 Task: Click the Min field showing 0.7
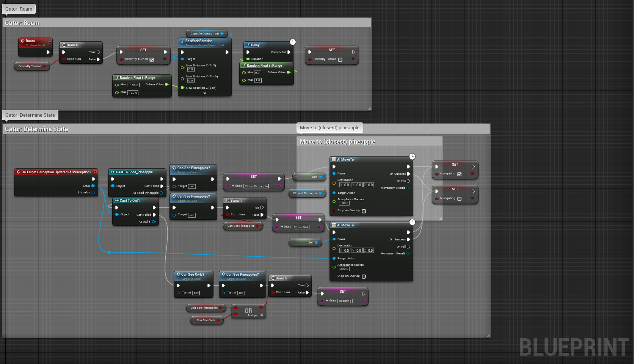[257, 72]
